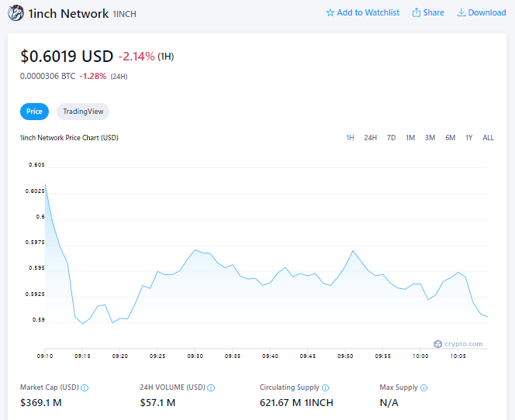Viewport: 515px width, 420px height.
Task: Select the 7D time range
Action: click(x=391, y=138)
